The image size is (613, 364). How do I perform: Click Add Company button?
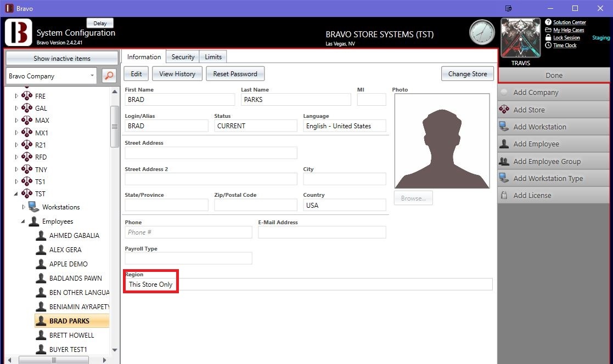[554, 92]
